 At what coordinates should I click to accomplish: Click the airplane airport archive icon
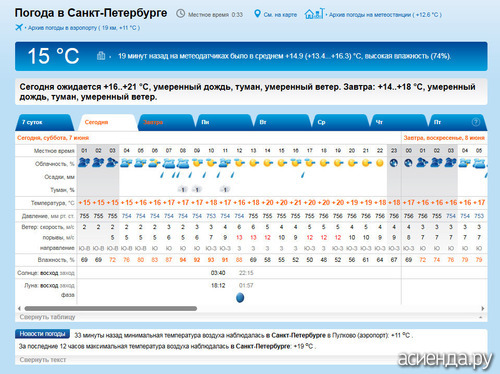coord(19,27)
